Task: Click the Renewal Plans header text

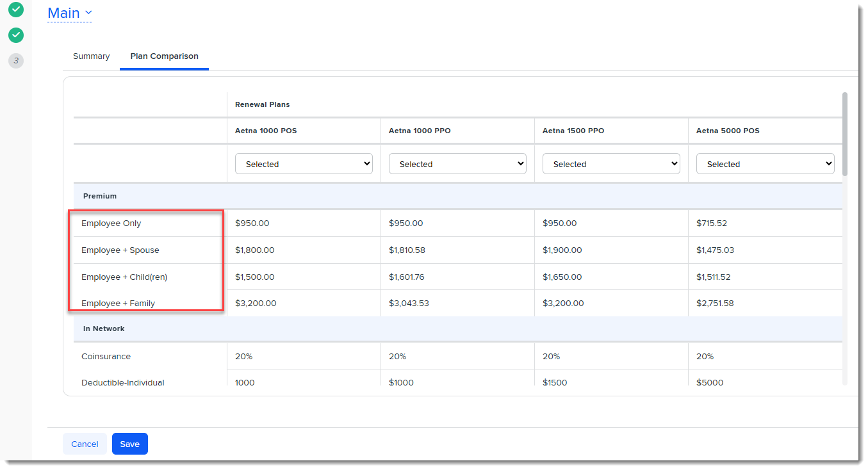Action: point(263,104)
